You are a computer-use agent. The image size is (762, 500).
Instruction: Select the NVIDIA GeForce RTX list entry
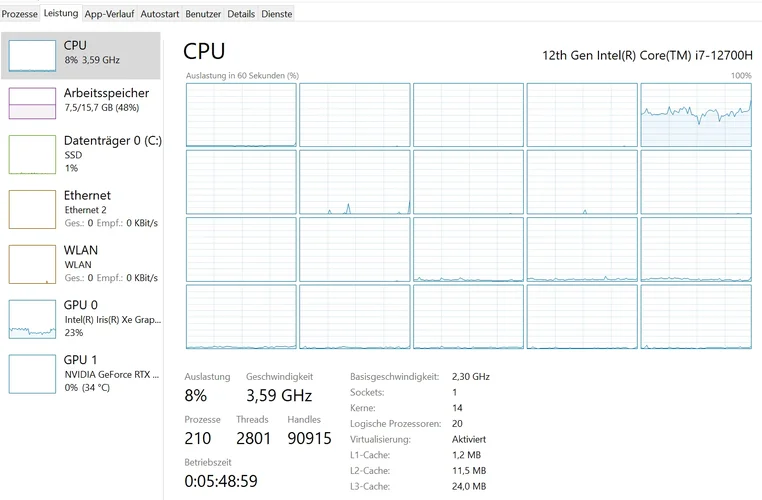point(112,373)
